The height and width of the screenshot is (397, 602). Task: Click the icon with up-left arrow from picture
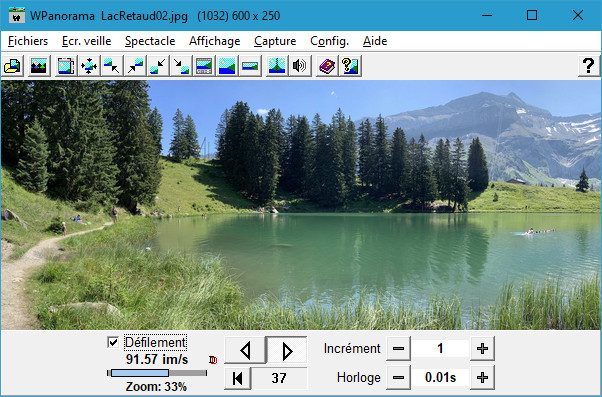coord(112,66)
